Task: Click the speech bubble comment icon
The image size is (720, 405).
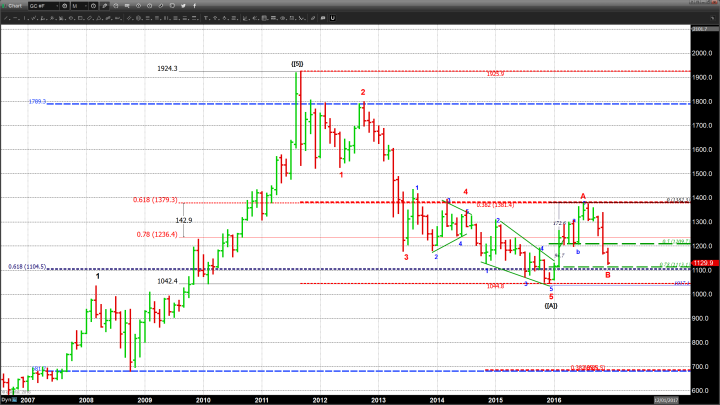Action: point(322,18)
